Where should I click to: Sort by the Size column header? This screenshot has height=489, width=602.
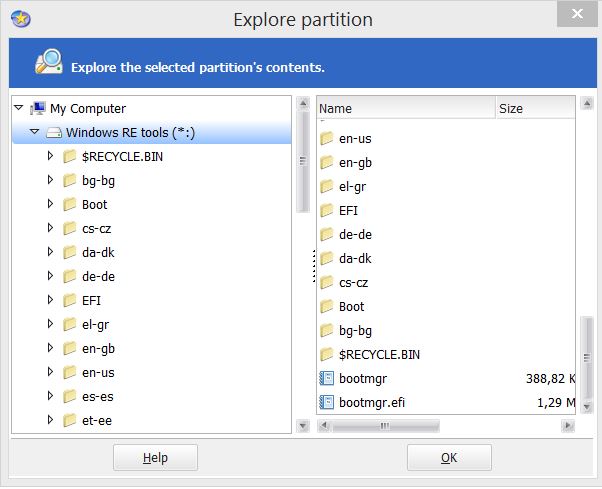tap(536, 108)
